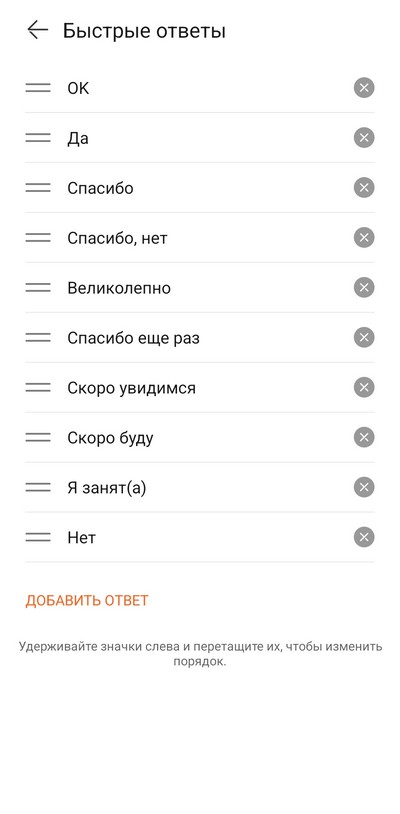Remove the "Спасибо еще раз" reply

(x=364, y=337)
